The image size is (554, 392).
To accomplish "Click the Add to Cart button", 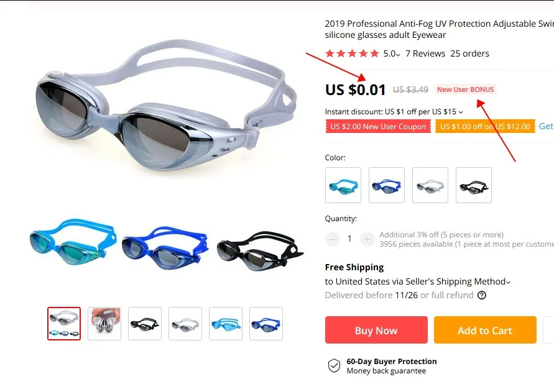I will coord(485,330).
